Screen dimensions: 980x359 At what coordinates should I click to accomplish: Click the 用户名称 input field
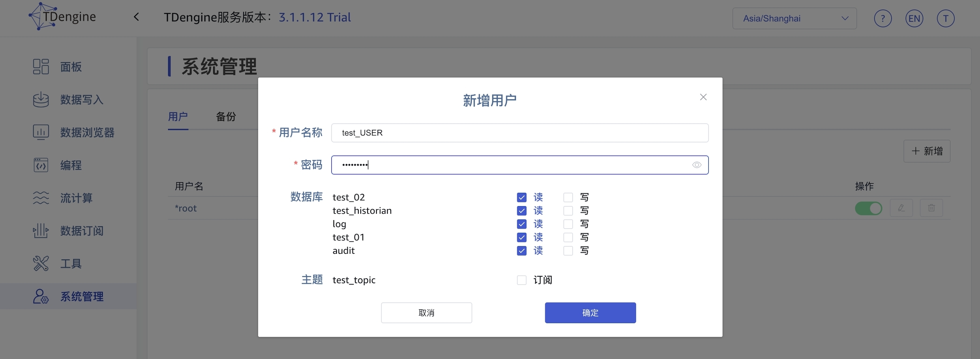[519, 133]
